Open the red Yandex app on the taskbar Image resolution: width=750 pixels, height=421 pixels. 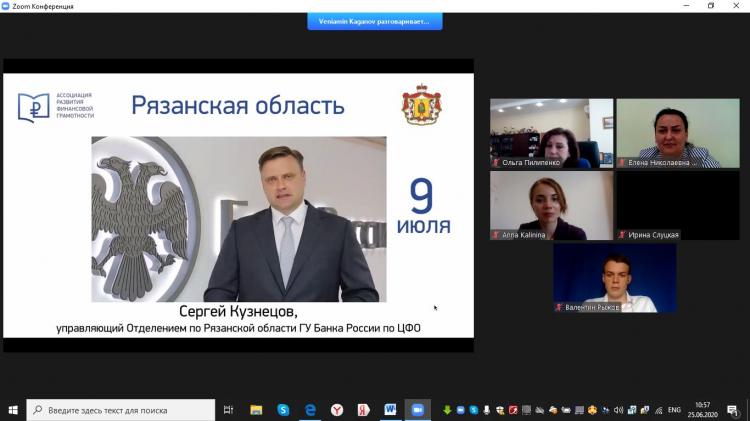pyautogui.click(x=364, y=410)
